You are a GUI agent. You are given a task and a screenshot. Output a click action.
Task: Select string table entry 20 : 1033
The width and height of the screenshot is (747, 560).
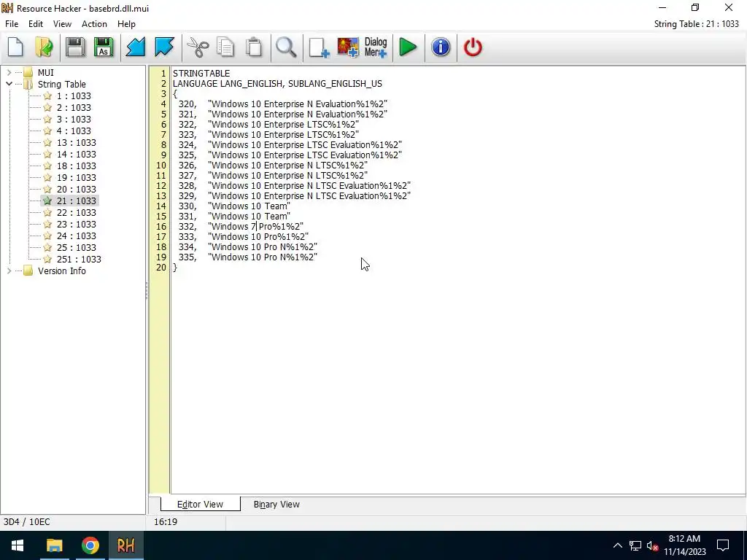click(x=76, y=189)
